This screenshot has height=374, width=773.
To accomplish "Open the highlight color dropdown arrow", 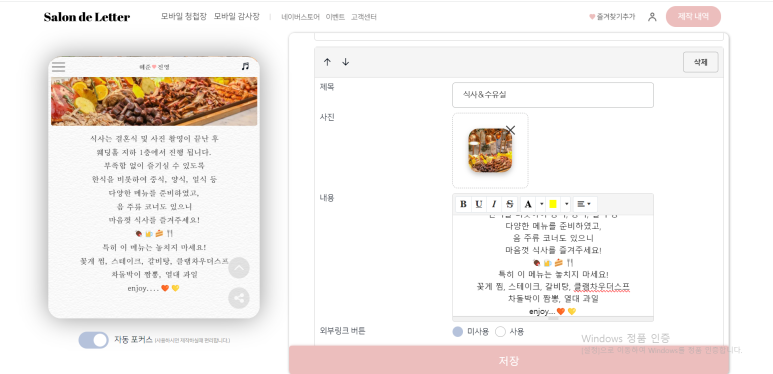I will (566, 204).
